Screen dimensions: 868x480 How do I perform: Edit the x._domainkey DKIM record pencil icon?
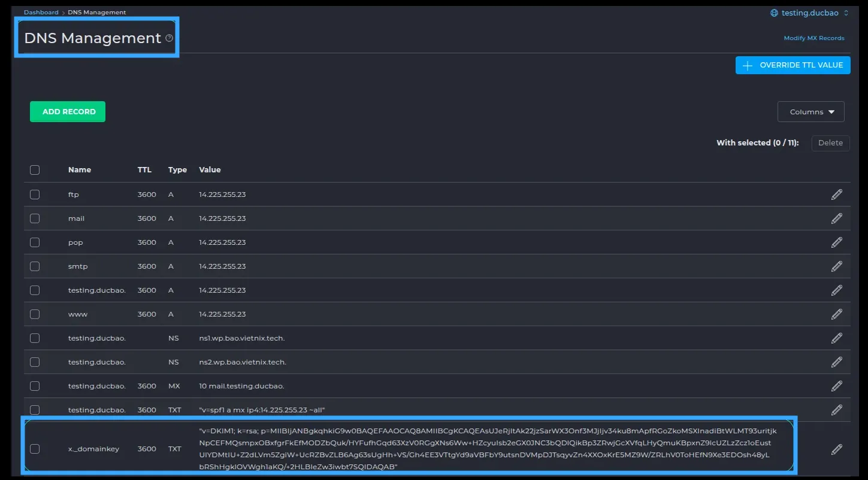836,449
